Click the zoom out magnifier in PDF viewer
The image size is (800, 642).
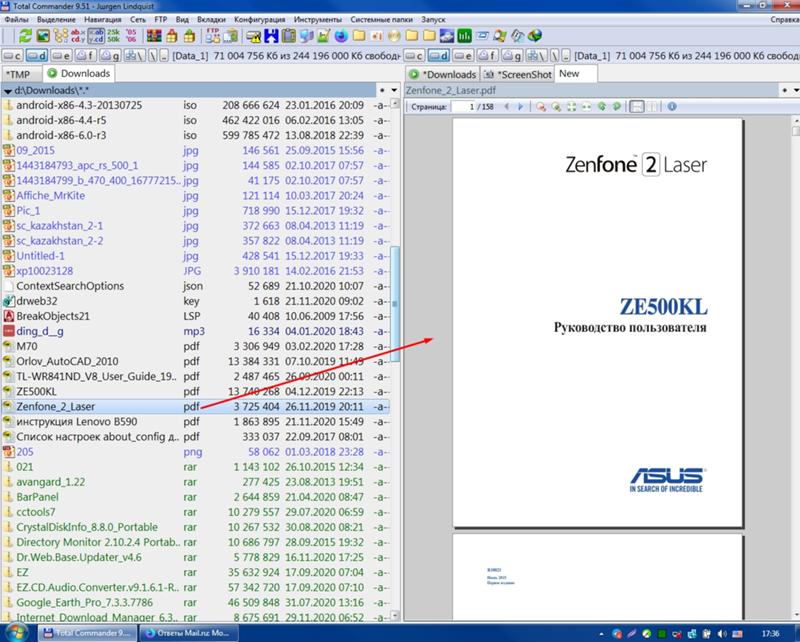pyautogui.click(x=541, y=107)
